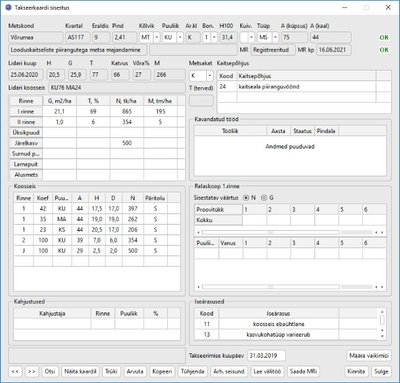
Task: Click the Tühjenda button
Action: (x=193, y=371)
